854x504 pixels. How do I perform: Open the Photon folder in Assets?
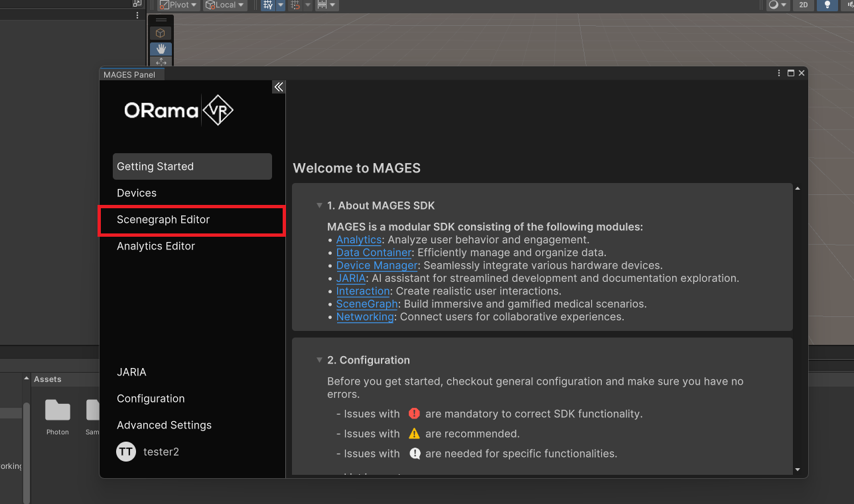tap(58, 416)
